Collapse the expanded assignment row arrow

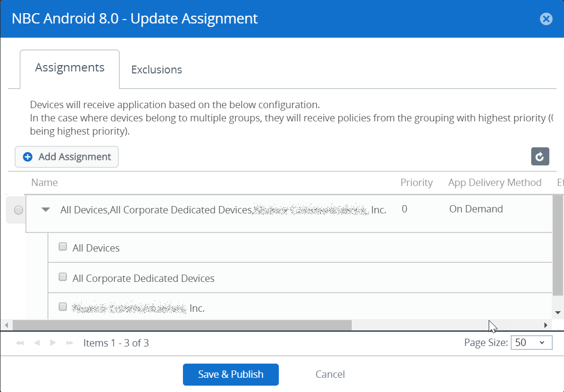tap(45, 209)
